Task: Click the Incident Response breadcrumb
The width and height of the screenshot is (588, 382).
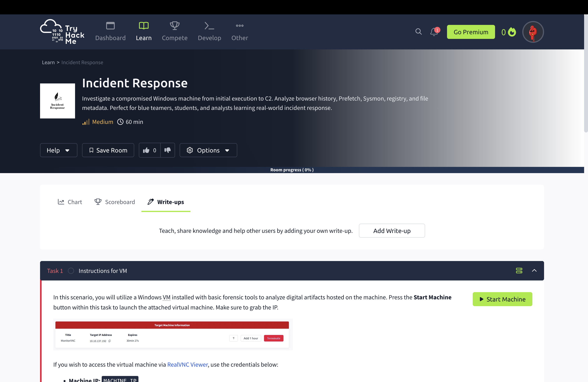Action: pyautogui.click(x=82, y=62)
